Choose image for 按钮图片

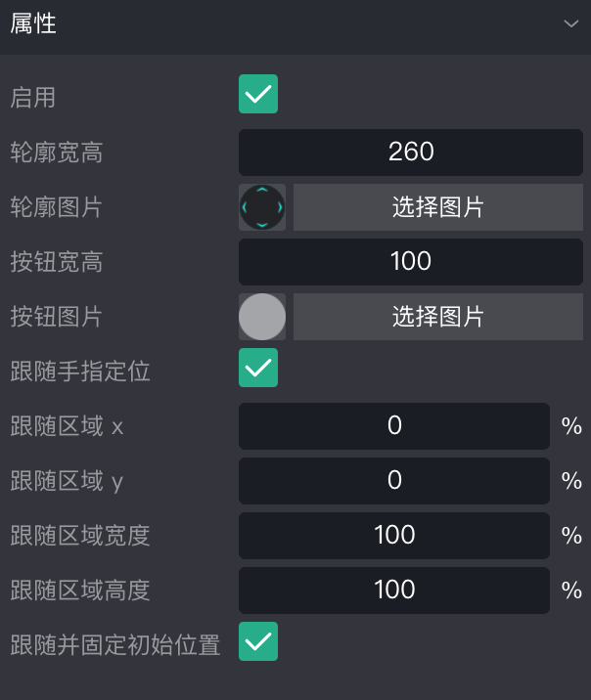[437, 317]
